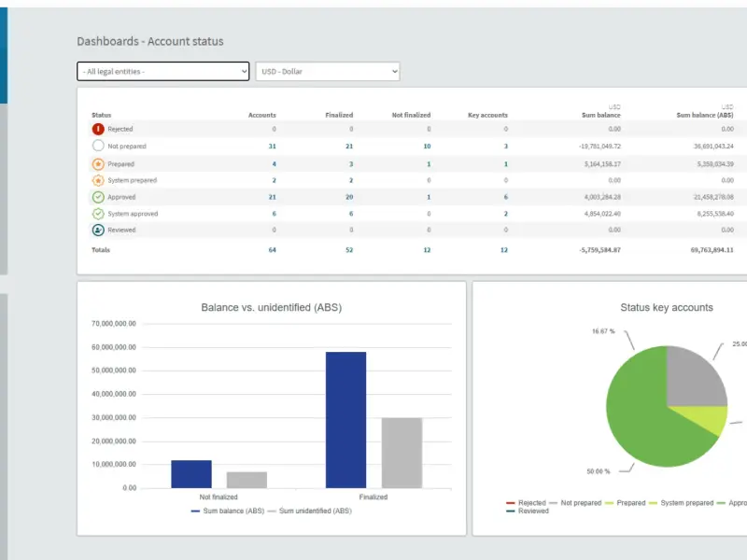This screenshot has width=747, height=560.
Task: Click the blue Not finalized balance bar
Action: pyautogui.click(x=191, y=474)
